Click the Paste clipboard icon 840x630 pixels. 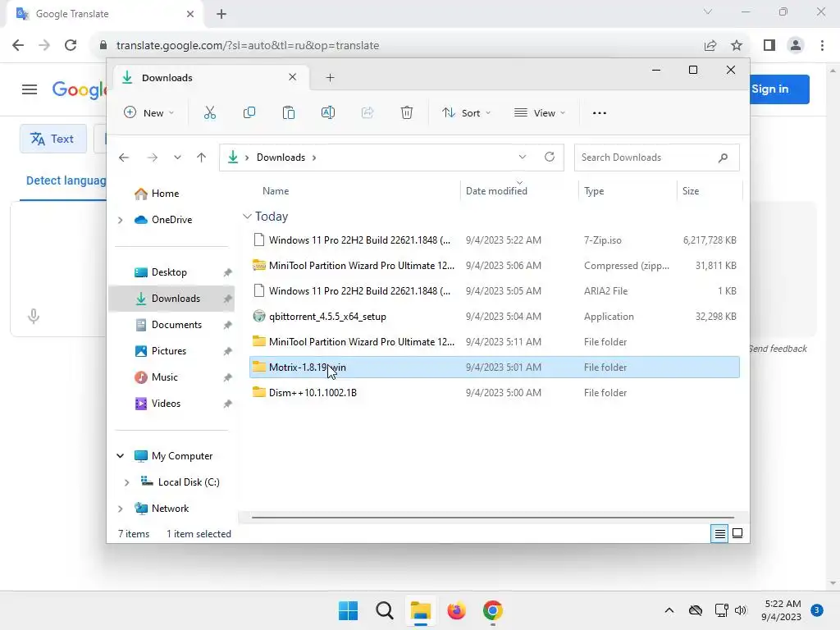(x=289, y=113)
